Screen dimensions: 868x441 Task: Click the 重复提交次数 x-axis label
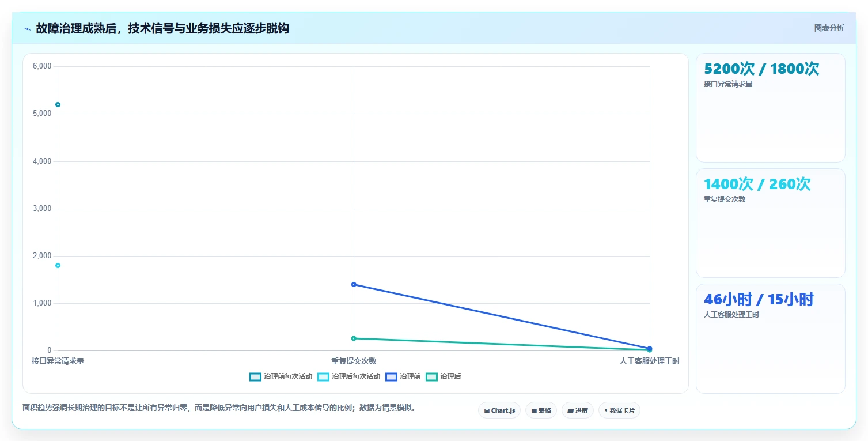tap(354, 361)
